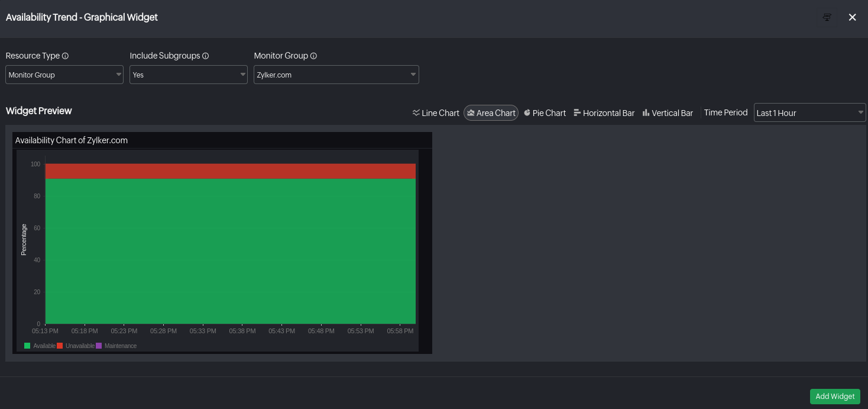Click the red Unavailable band in chart
The image size is (868, 409).
click(x=231, y=171)
